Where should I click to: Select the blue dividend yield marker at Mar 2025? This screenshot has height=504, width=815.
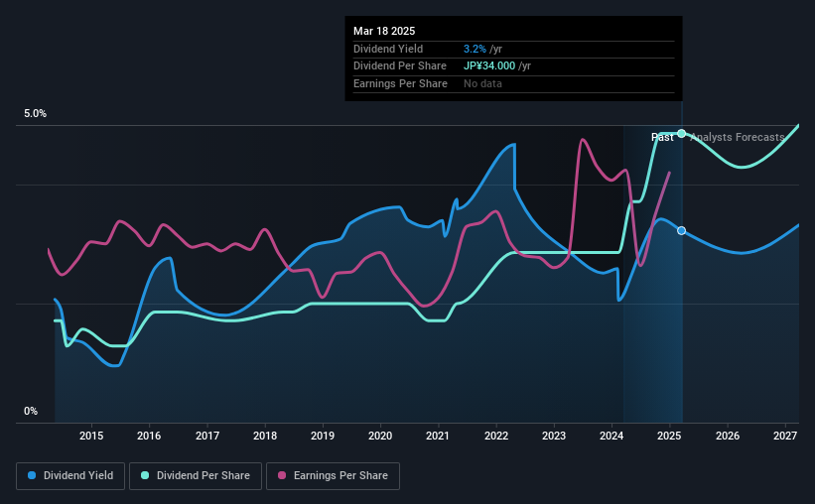[x=681, y=231]
